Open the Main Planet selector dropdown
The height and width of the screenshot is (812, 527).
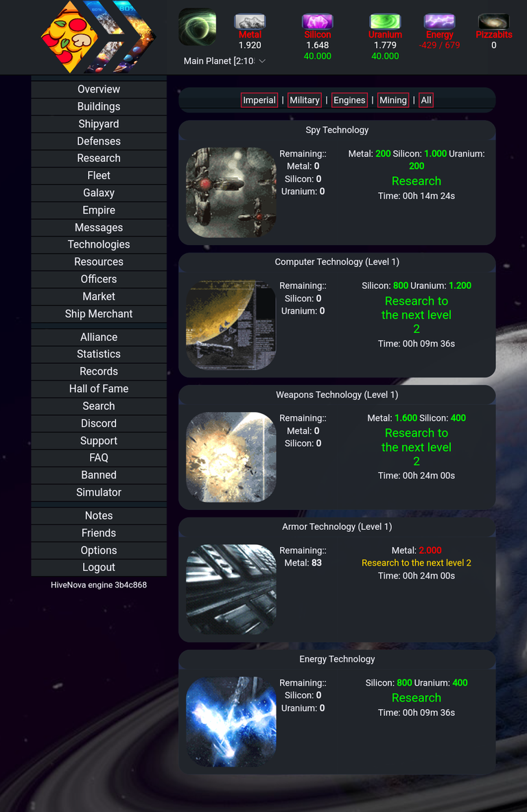(x=224, y=61)
